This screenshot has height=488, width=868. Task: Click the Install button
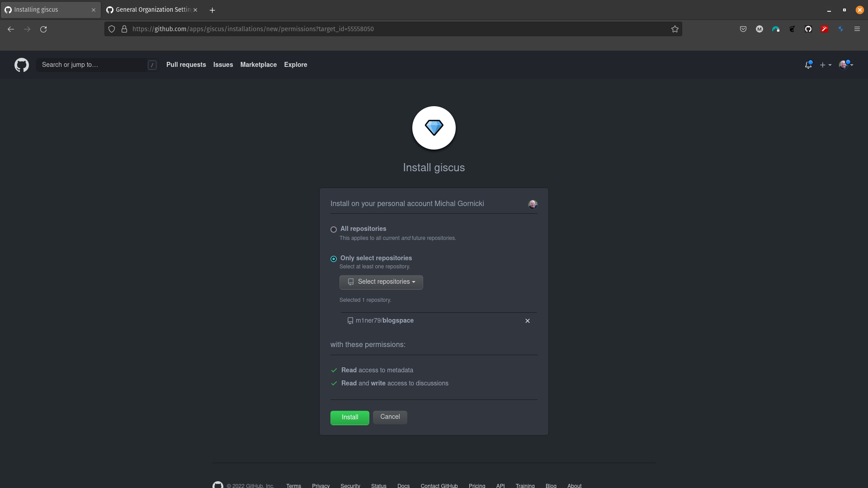[x=349, y=417]
